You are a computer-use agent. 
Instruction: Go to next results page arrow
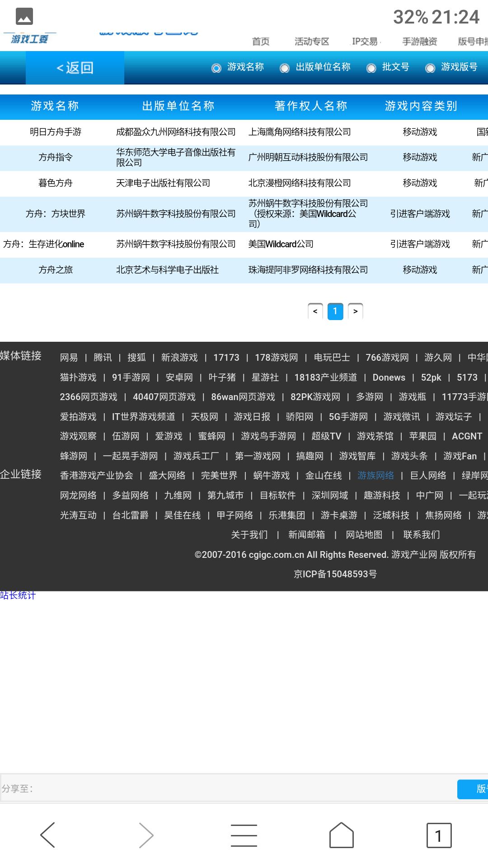(x=356, y=311)
